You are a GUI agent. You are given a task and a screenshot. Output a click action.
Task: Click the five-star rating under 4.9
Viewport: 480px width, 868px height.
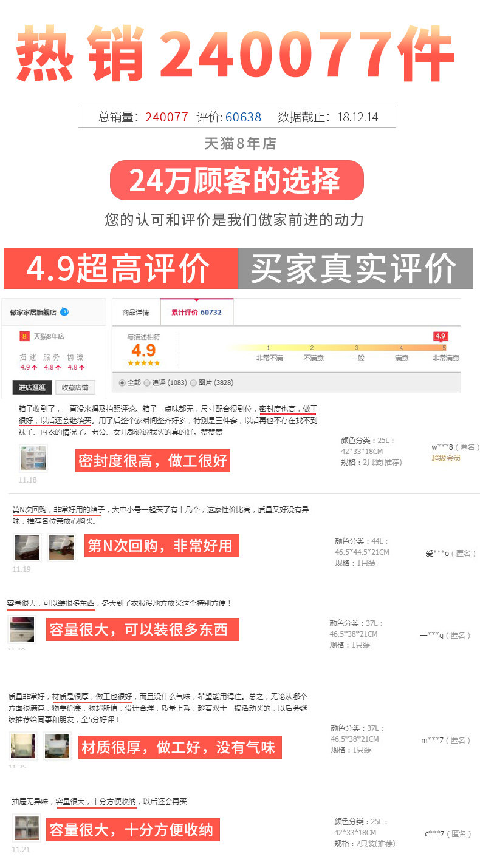(143, 363)
